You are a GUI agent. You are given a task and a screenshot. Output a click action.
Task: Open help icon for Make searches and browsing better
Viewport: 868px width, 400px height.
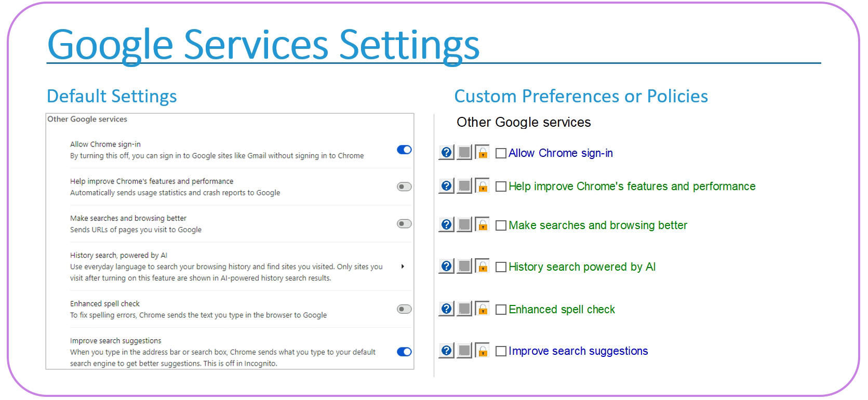(x=446, y=225)
